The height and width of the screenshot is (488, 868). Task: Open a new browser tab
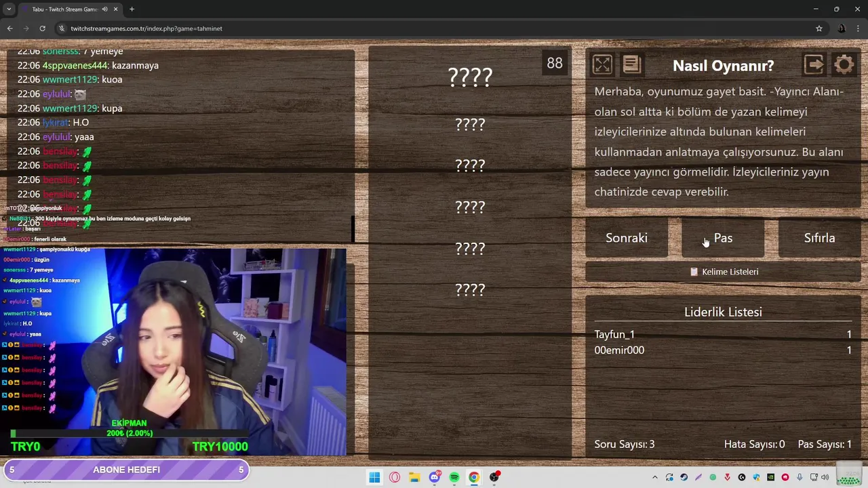(x=132, y=9)
